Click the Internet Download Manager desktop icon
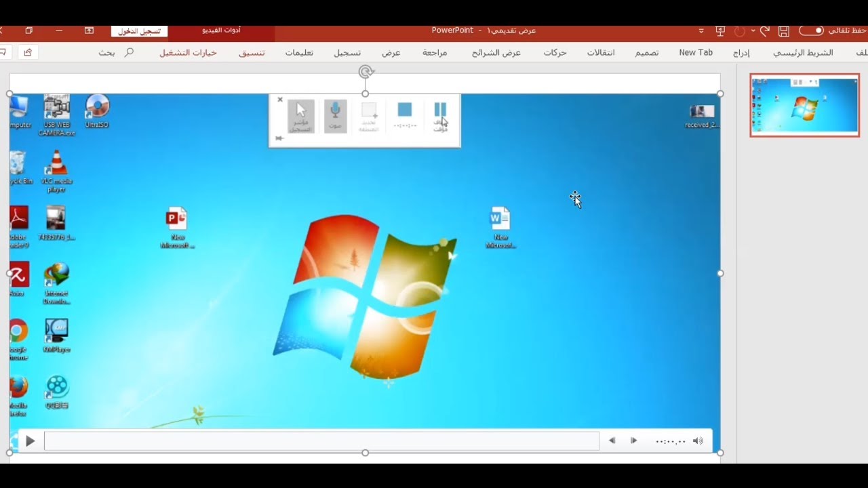 pos(56,284)
